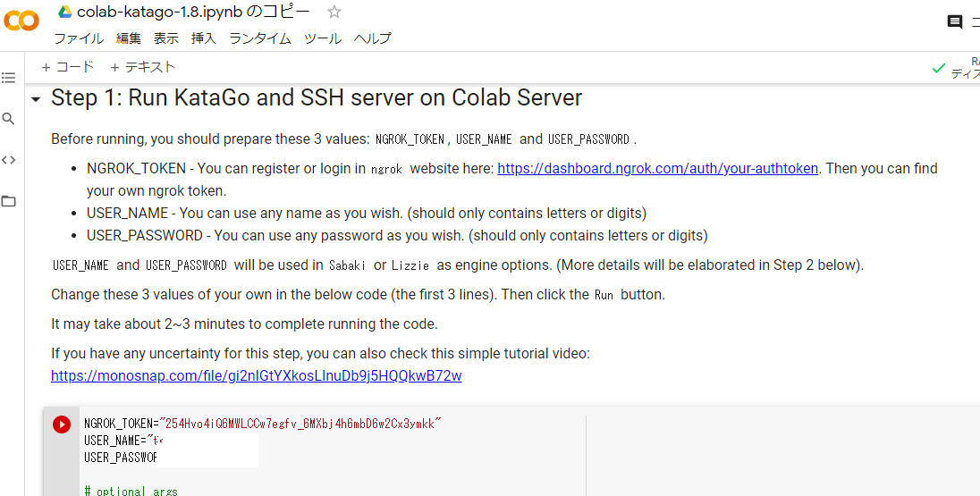The width and height of the screenshot is (980, 496).
Task: Open the table of contents sidebar icon
Action: tap(8, 78)
